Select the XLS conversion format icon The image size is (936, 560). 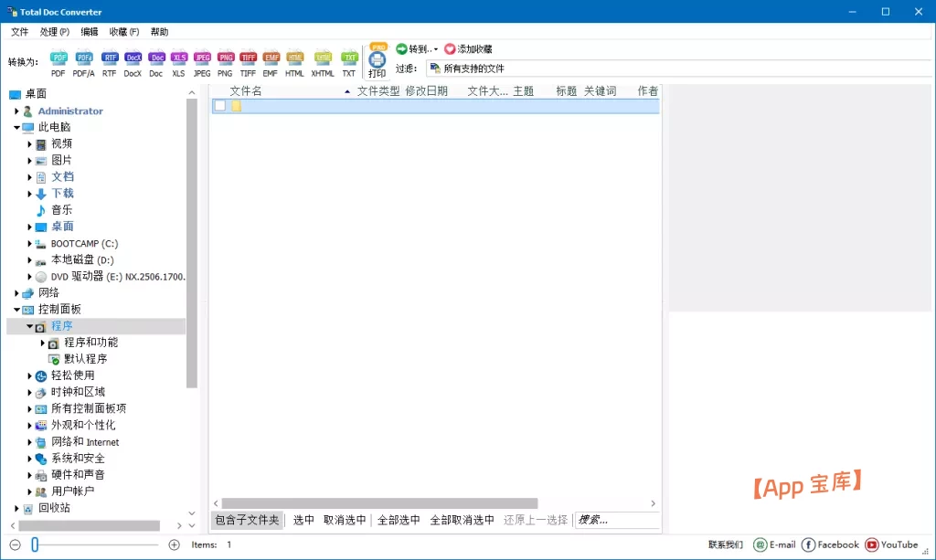coord(179,58)
